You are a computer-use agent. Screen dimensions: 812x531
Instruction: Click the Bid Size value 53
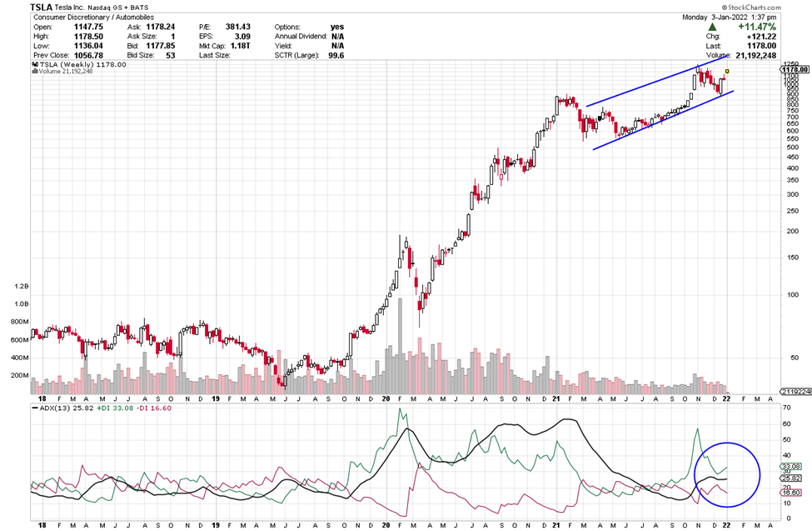tap(171, 55)
